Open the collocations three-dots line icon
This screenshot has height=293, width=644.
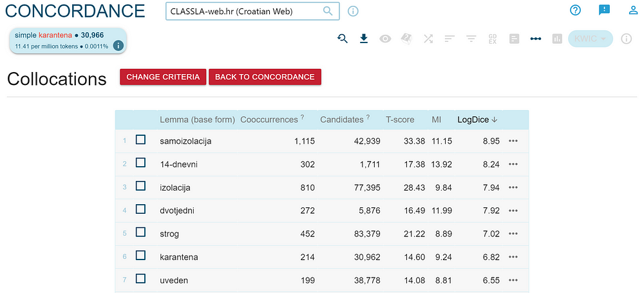[x=536, y=39]
